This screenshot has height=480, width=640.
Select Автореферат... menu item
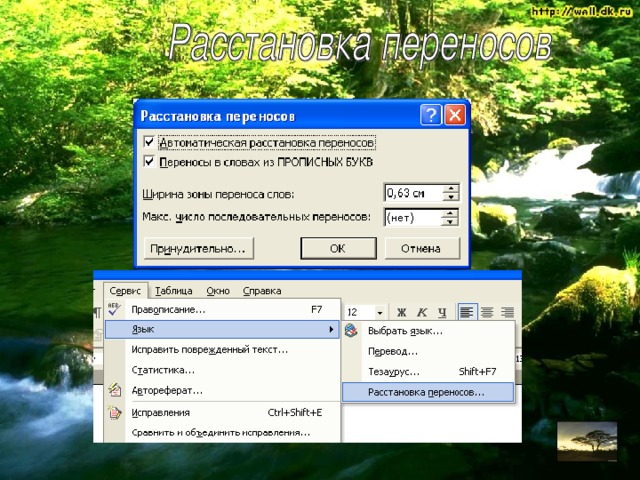click(x=222, y=391)
